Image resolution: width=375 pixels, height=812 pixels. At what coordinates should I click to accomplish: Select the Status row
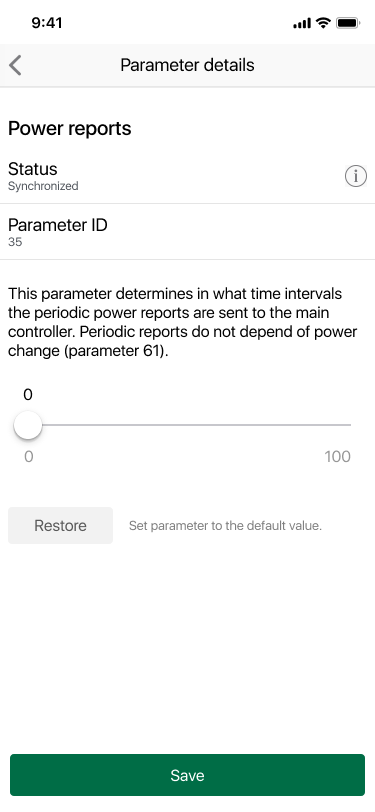188,176
